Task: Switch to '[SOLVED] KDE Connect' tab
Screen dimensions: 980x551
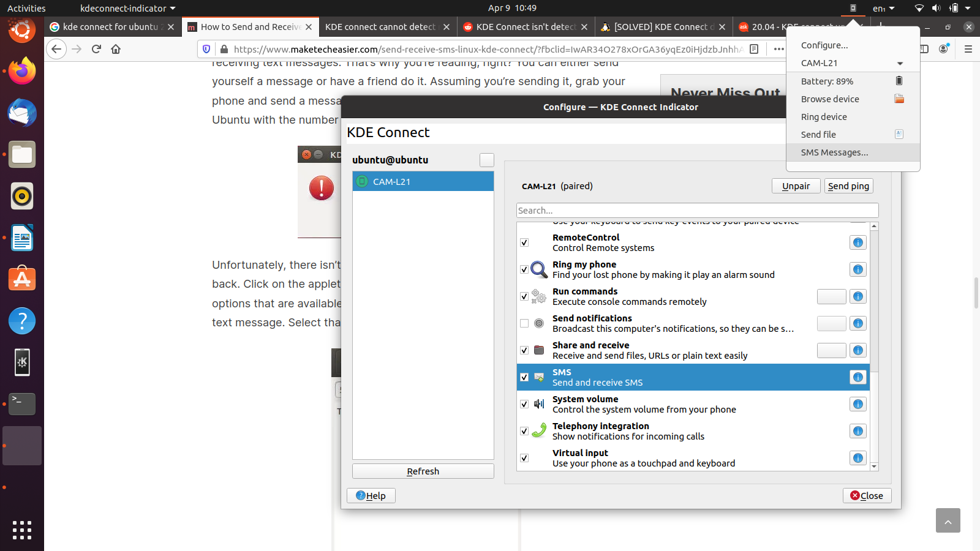Action: [x=663, y=27]
